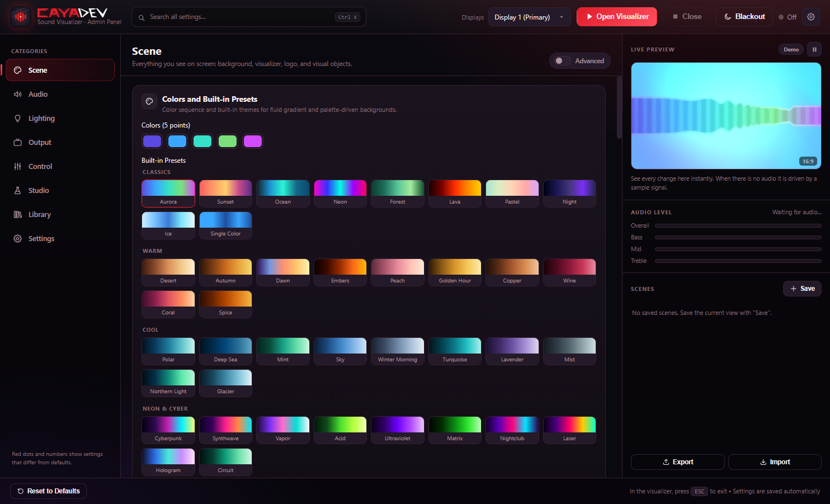This screenshot has width=830, height=504.
Task: Click the Lighting bulb icon in sidebar
Action: click(18, 118)
